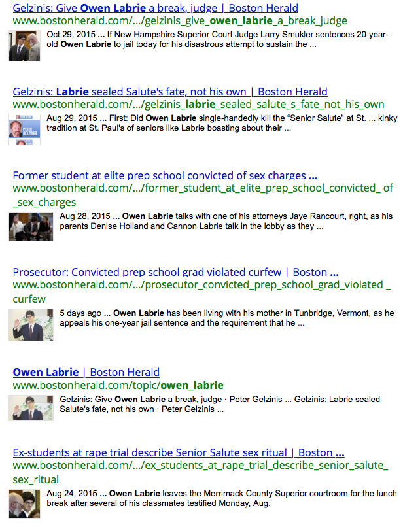The image size is (420, 529).
Task: Click thumbnail beside the Oct 29, 2015 result
Action: [24, 46]
